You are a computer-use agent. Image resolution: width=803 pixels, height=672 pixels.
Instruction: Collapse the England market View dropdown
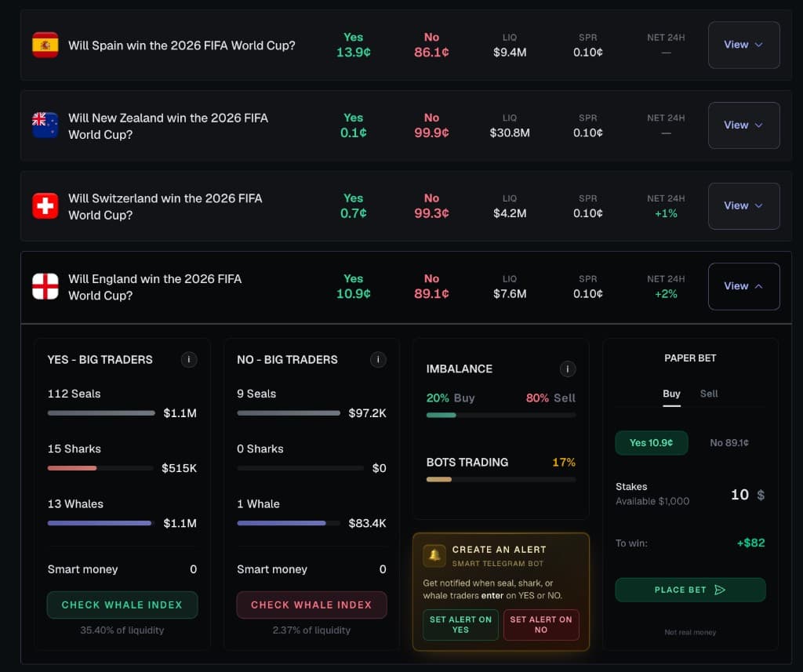click(743, 286)
